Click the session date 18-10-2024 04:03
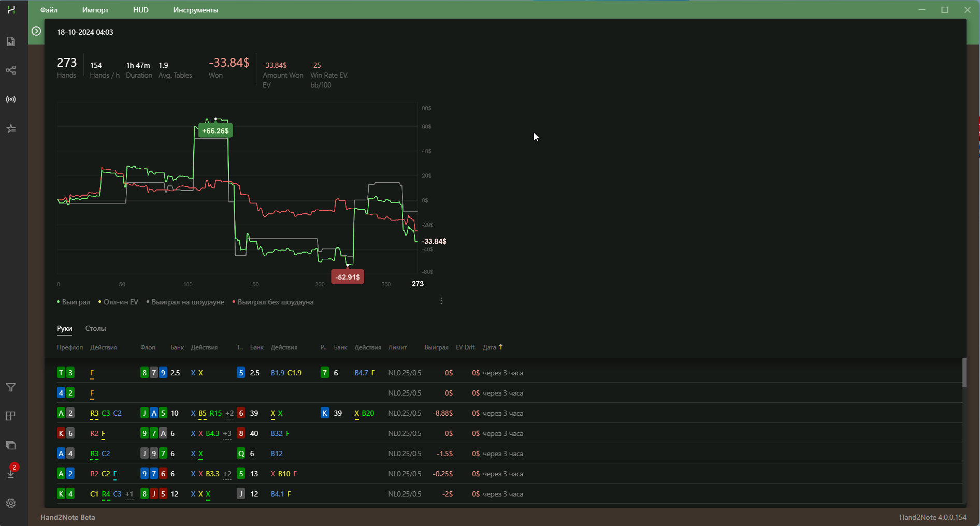 85,32
